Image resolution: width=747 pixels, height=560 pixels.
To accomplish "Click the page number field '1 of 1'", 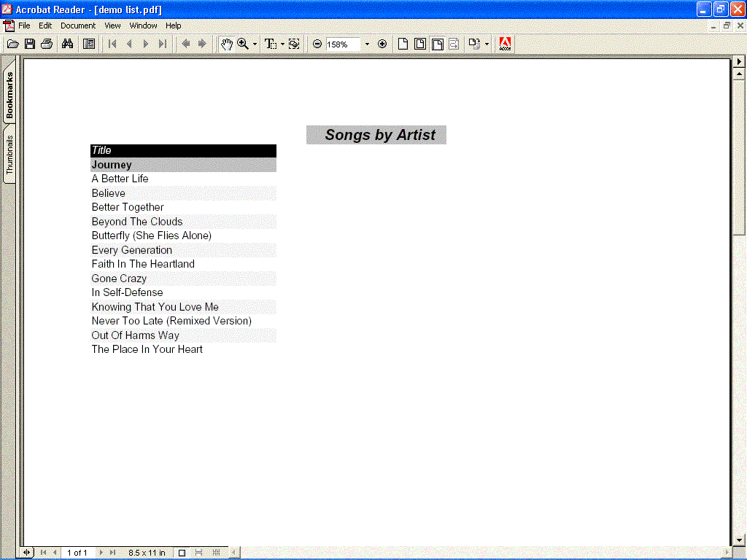I will pos(77,553).
